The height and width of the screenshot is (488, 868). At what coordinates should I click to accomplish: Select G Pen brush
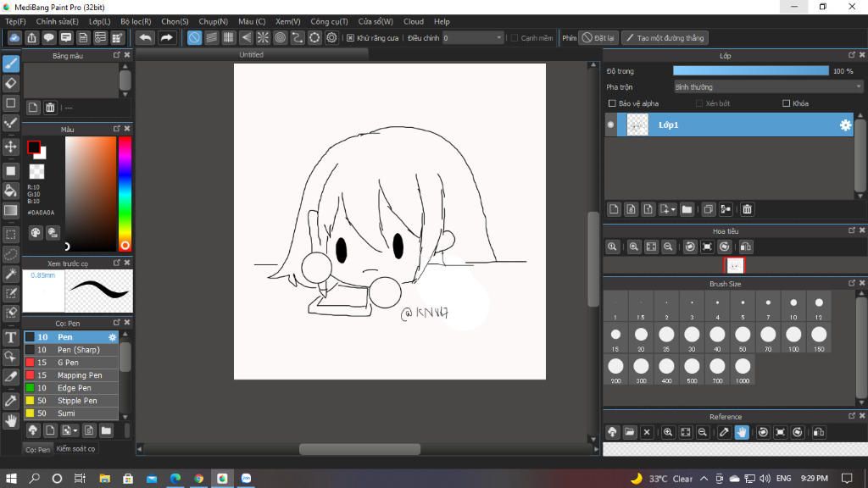[71, 363]
